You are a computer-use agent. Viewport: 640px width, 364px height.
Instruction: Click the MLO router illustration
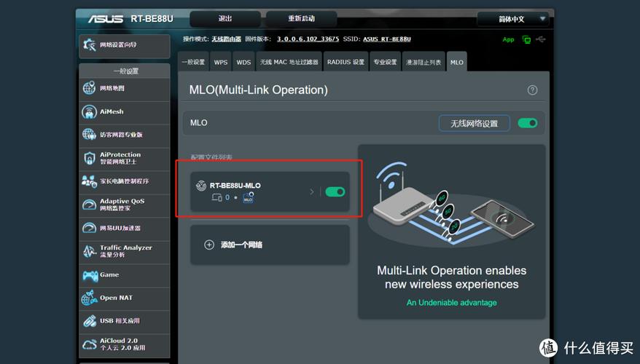tap(451, 206)
